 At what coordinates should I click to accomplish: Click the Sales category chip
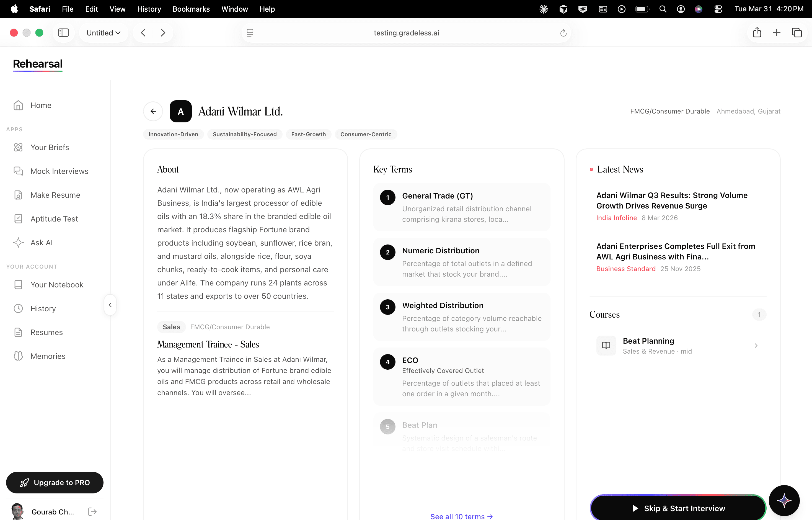(x=171, y=326)
